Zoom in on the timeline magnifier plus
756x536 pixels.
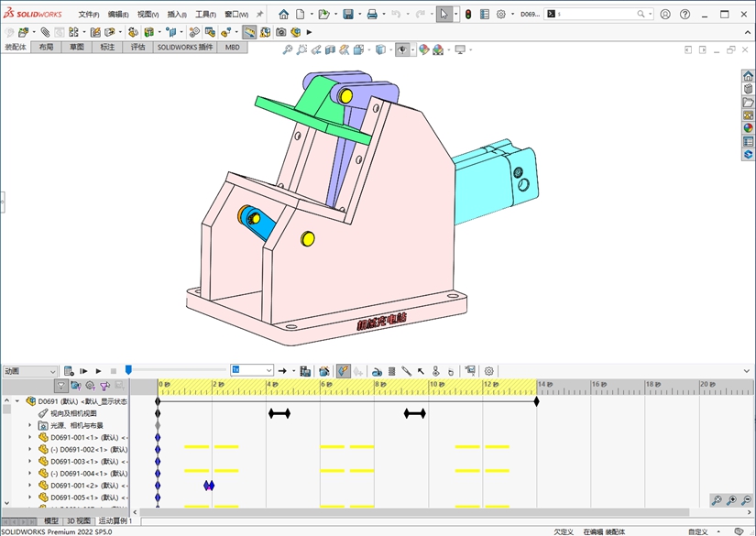(x=731, y=500)
